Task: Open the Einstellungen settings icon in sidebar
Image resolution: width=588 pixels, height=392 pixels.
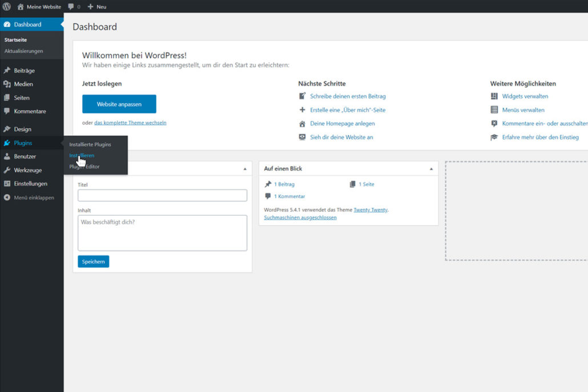Action: coord(7,184)
